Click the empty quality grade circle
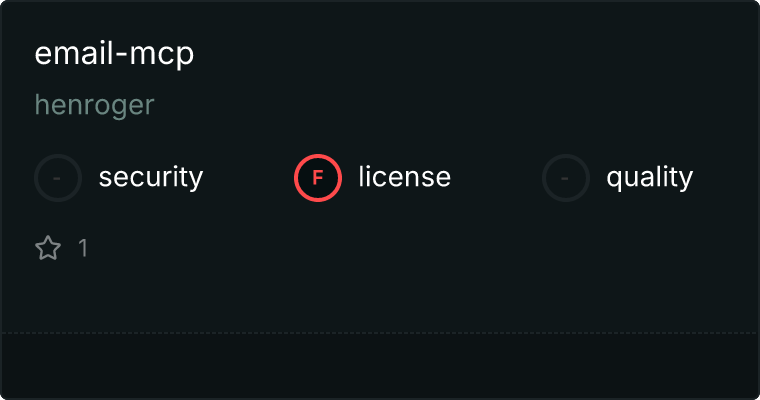Image resolution: width=760 pixels, height=400 pixels. [x=566, y=178]
